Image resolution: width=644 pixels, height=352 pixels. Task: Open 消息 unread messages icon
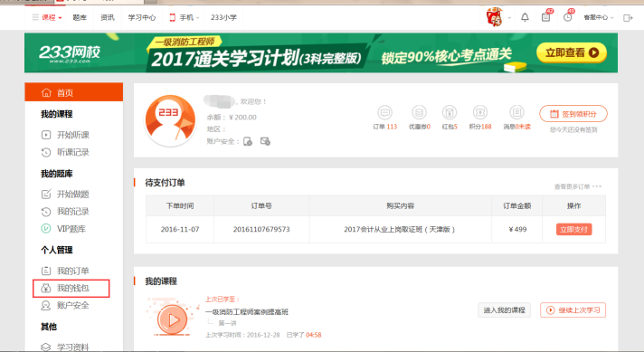(x=516, y=112)
